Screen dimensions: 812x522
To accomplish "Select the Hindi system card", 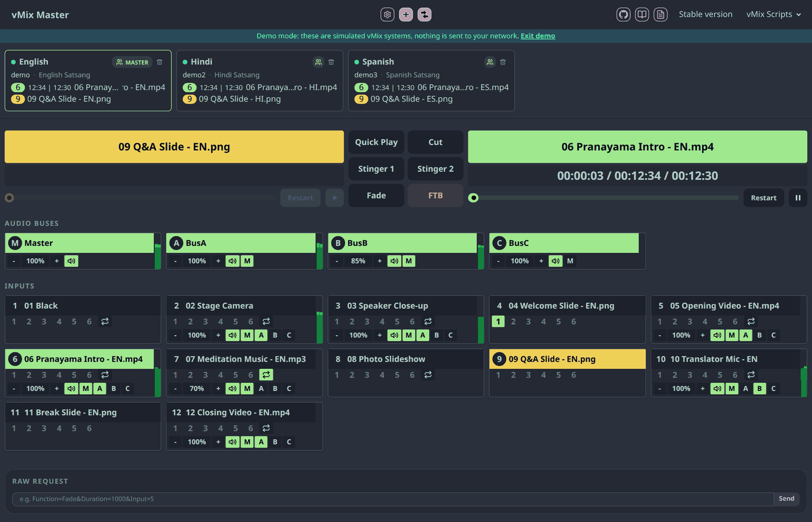I will click(x=260, y=81).
